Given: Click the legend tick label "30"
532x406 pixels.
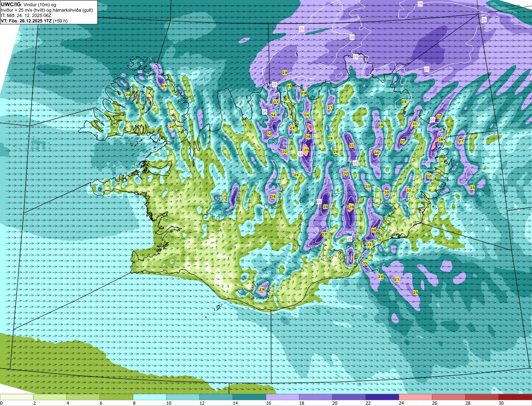Looking at the screenshot, I should [501, 403].
